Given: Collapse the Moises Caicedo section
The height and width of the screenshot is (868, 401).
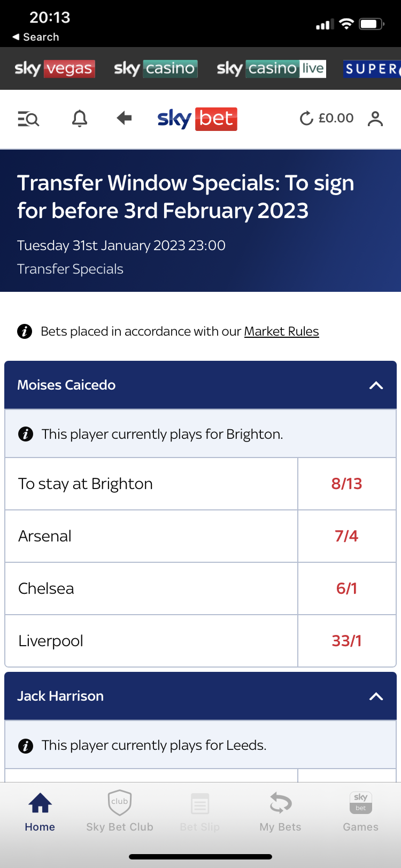Looking at the screenshot, I should click(376, 385).
